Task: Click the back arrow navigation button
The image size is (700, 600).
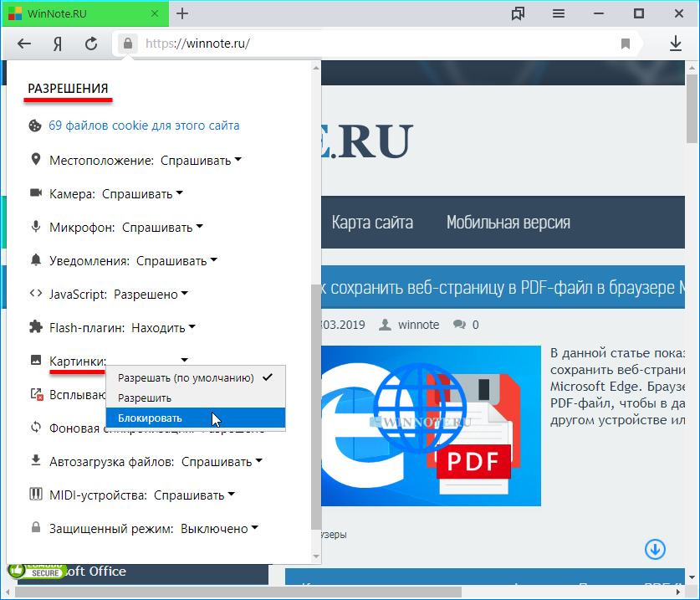Action: (24, 44)
